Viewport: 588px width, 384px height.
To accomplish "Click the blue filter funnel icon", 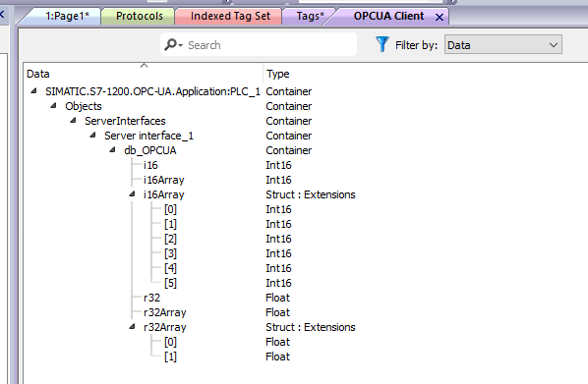I will (x=382, y=44).
